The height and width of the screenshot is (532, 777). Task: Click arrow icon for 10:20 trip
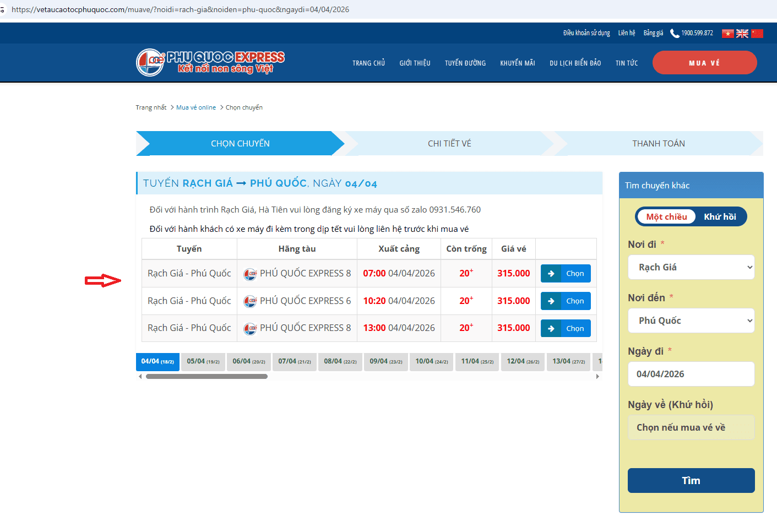551,301
